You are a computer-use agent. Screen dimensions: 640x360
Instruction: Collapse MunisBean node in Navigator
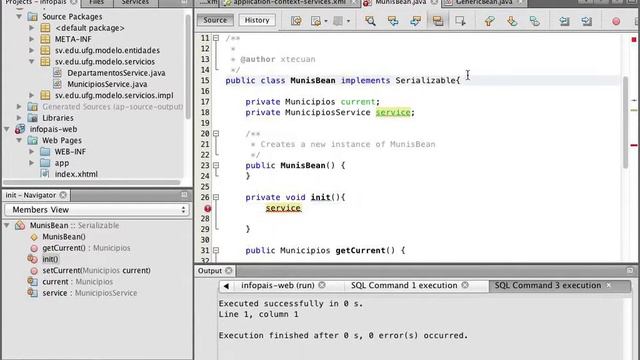click(7, 225)
